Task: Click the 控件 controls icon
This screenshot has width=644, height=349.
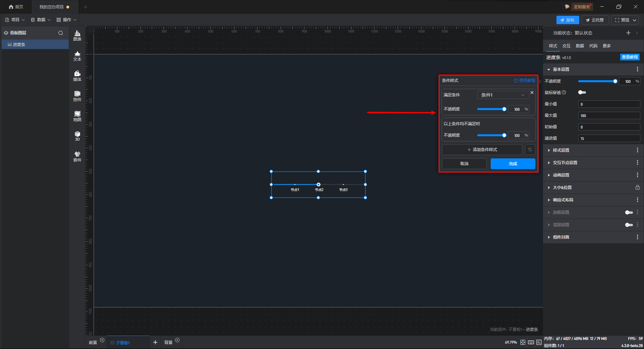Action: coord(77,96)
